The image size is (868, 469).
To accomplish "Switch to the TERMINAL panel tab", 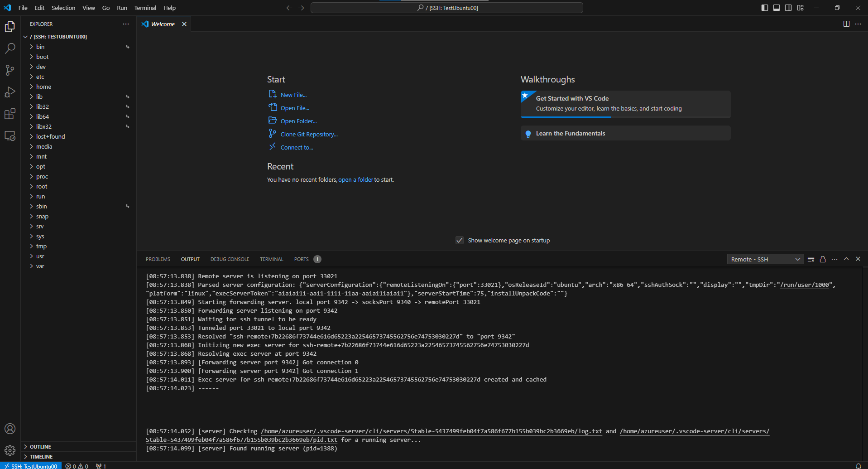I will 272,259.
